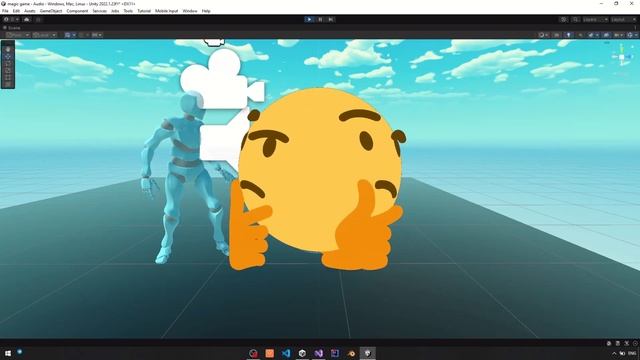Open the Layers dropdown
This screenshot has height=360, width=640.
tap(595, 19)
